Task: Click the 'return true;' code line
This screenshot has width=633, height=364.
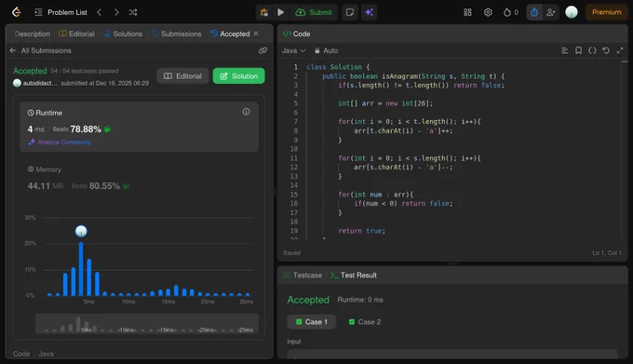Action: [362, 231]
